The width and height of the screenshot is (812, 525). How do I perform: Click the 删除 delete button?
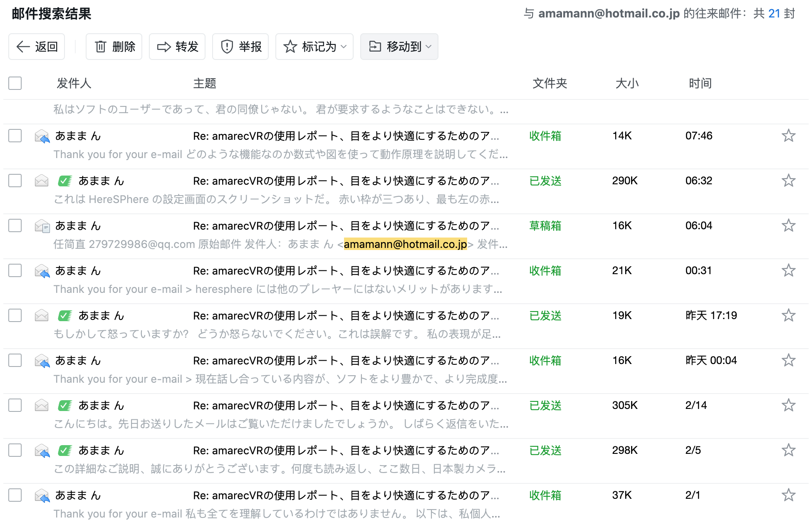click(114, 47)
